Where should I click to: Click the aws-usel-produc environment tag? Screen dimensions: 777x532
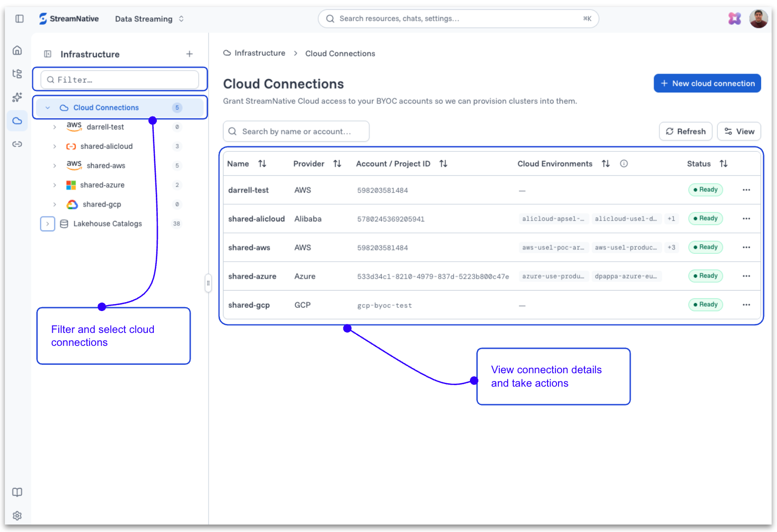coord(626,247)
